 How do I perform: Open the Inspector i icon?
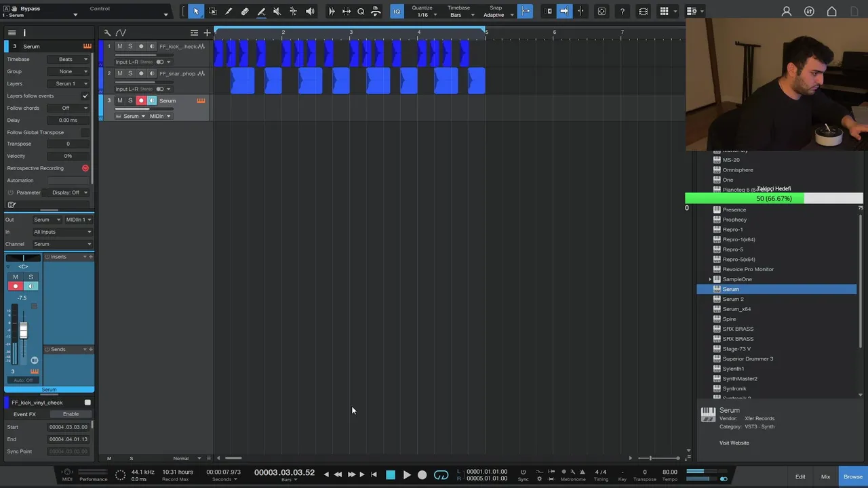coord(24,33)
